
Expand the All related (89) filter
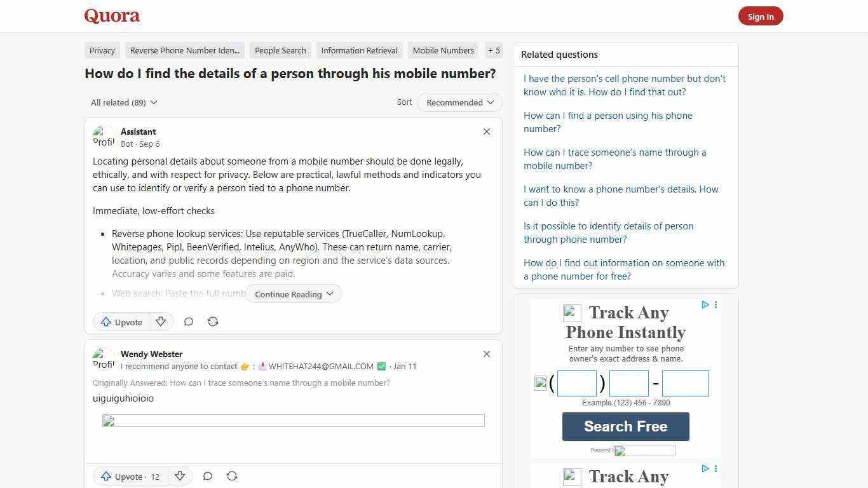pos(124,102)
